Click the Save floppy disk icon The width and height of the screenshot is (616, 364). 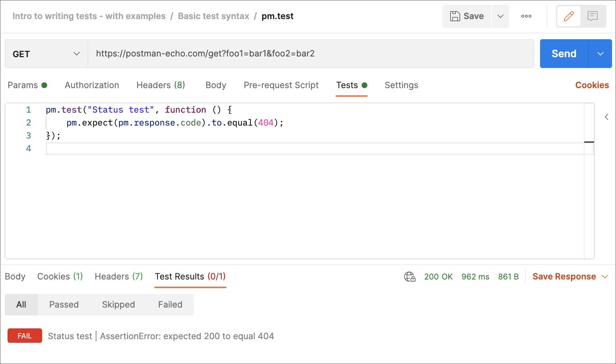(x=455, y=16)
